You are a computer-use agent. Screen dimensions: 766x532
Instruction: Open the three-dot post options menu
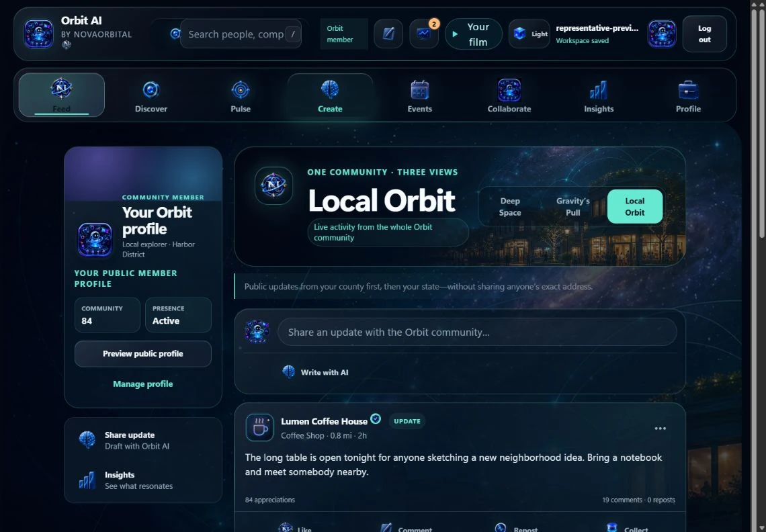660,429
